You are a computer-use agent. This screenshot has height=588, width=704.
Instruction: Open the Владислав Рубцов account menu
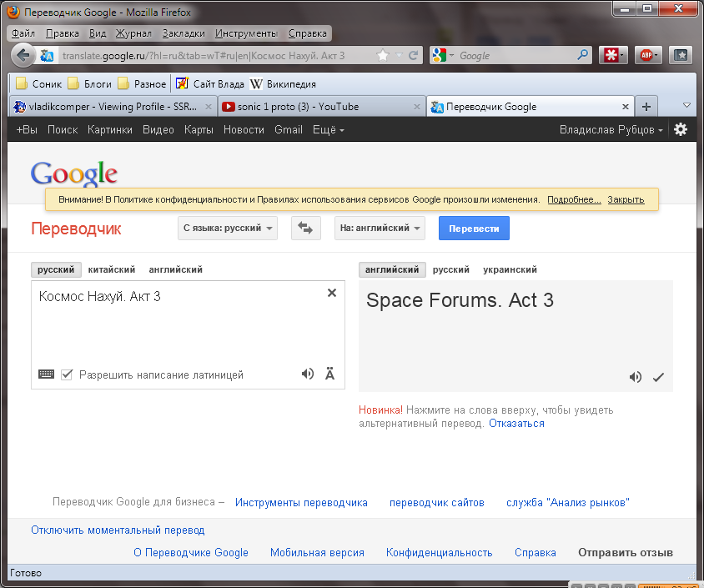[x=611, y=130]
